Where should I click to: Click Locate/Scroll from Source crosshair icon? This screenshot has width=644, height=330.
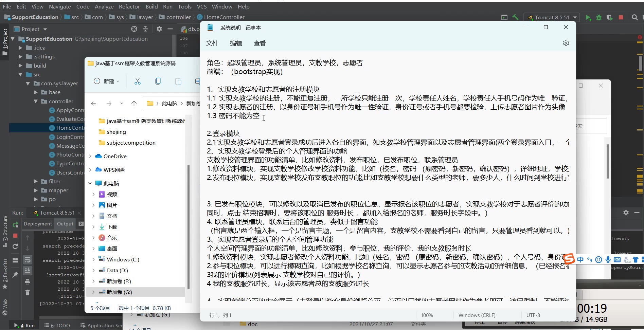pyautogui.click(x=134, y=29)
